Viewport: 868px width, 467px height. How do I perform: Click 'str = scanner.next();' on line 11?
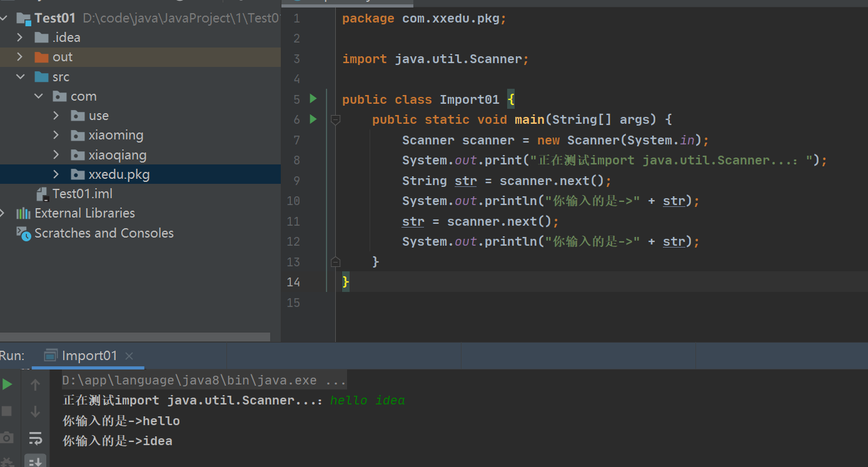(480, 221)
